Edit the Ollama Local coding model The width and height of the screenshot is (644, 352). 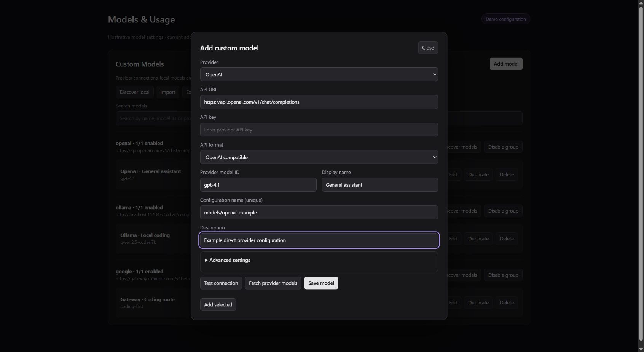(454, 238)
